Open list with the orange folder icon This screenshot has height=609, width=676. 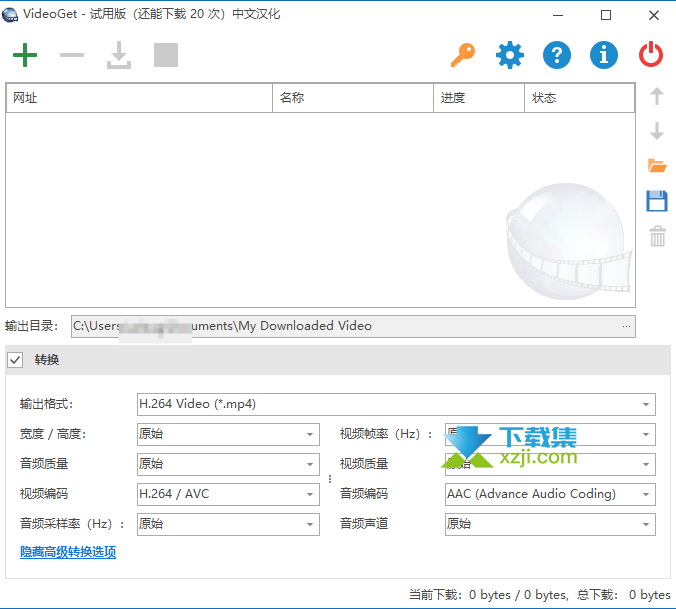pyautogui.click(x=657, y=166)
